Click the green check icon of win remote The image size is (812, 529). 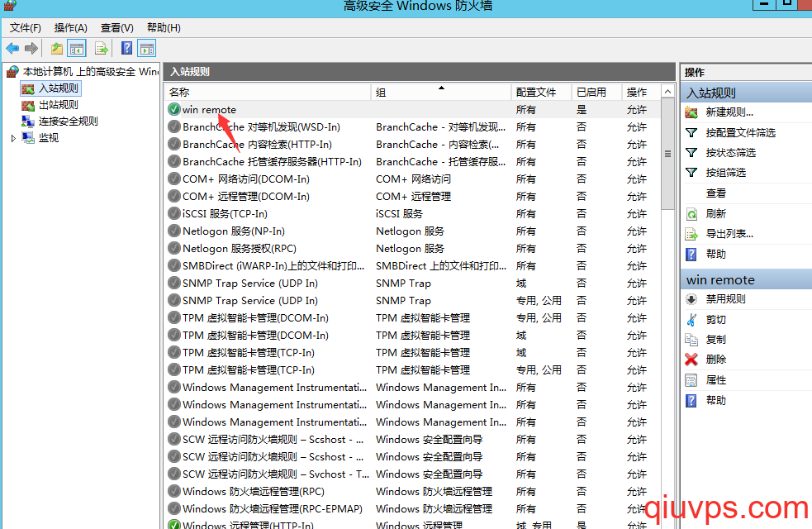[174, 109]
